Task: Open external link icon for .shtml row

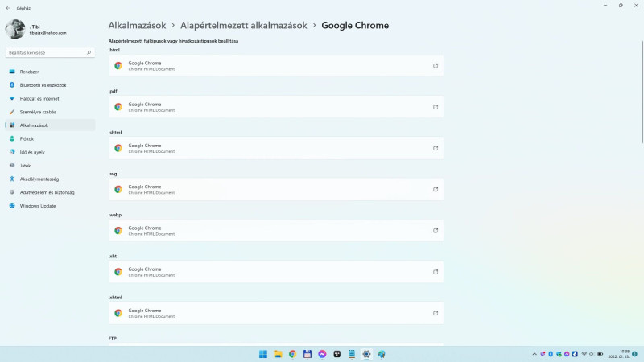Action: 436,148
